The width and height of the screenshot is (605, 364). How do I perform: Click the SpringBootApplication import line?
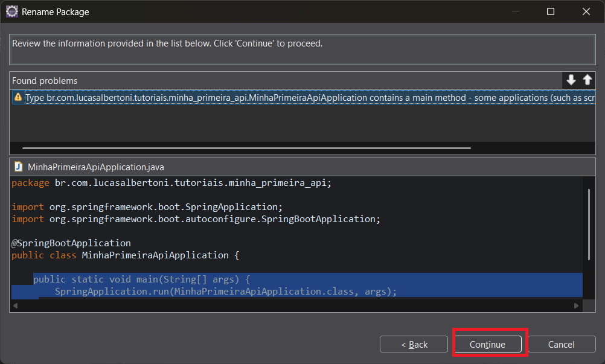click(196, 219)
